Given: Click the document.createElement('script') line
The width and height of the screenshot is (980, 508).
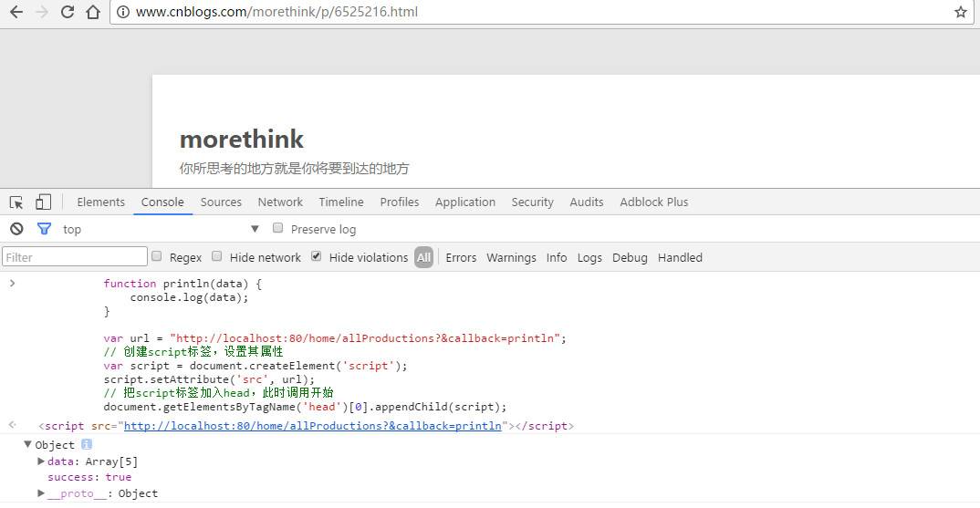Looking at the screenshot, I should pyautogui.click(x=255, y=366).
